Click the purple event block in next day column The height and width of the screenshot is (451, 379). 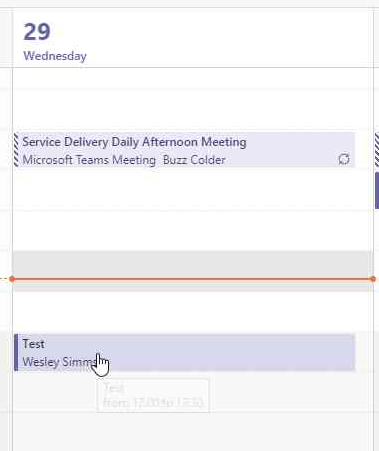[x=377, y=190]
